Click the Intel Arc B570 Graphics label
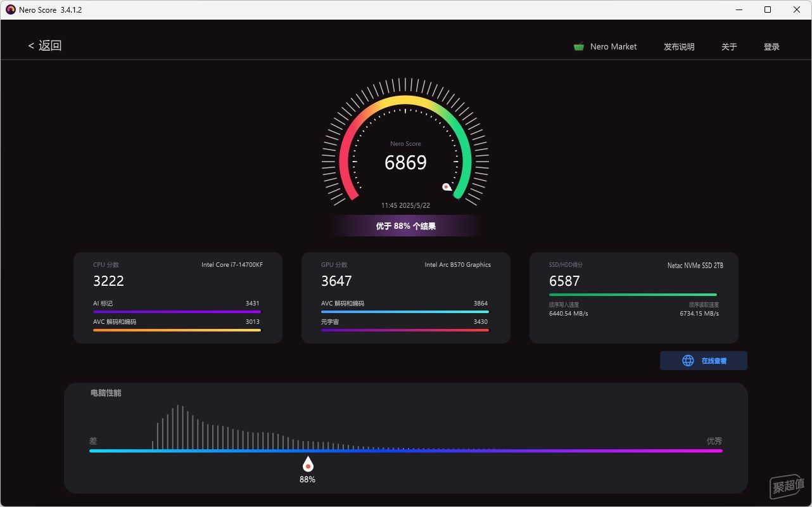This screenshot has width=812, height=507. tap(457, 265)
